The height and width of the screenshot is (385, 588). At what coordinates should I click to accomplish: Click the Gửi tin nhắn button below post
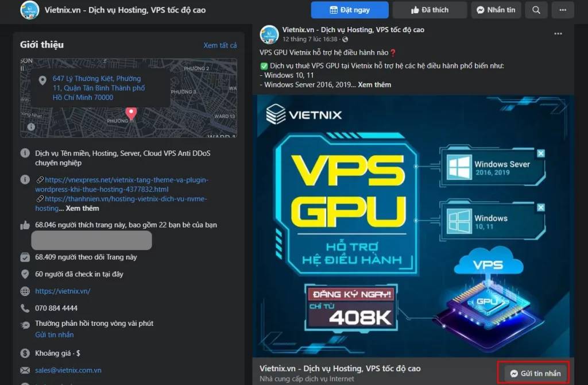click(x=535, y=374)
